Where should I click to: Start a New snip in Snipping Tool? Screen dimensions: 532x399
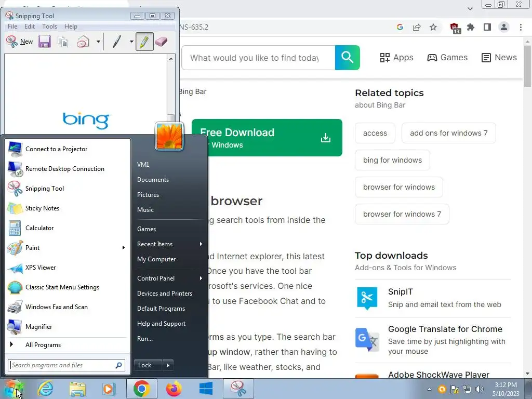pyautogui.click(x=19, y=42)
